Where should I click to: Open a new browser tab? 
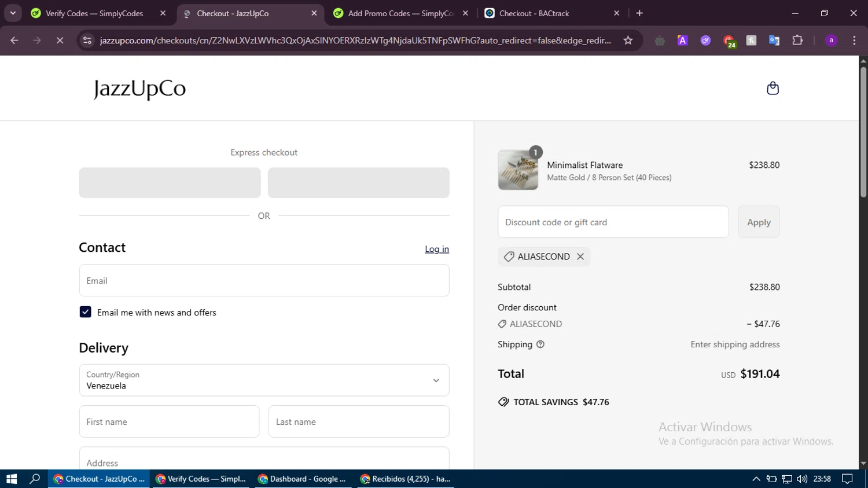639,13
